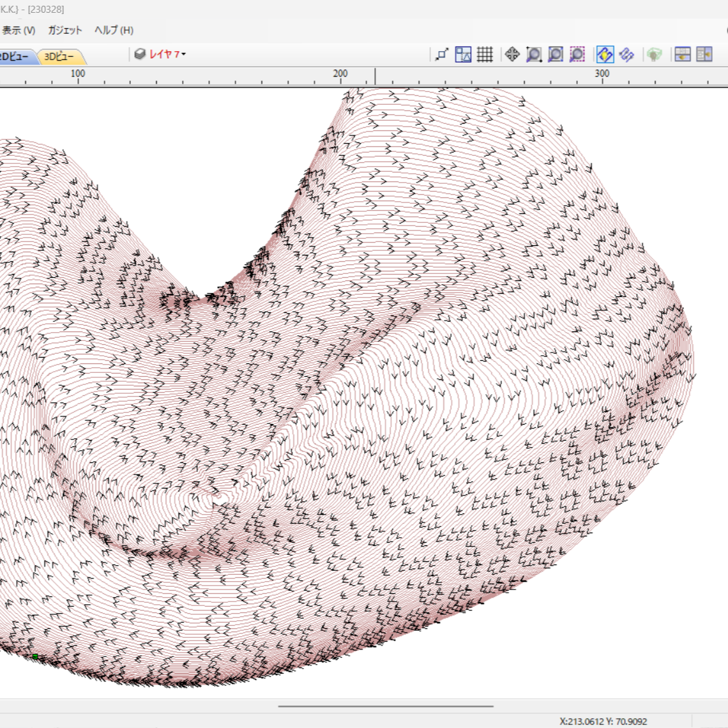Open the ガジェット menu
728x728 pixels.
tap(65, 30)
